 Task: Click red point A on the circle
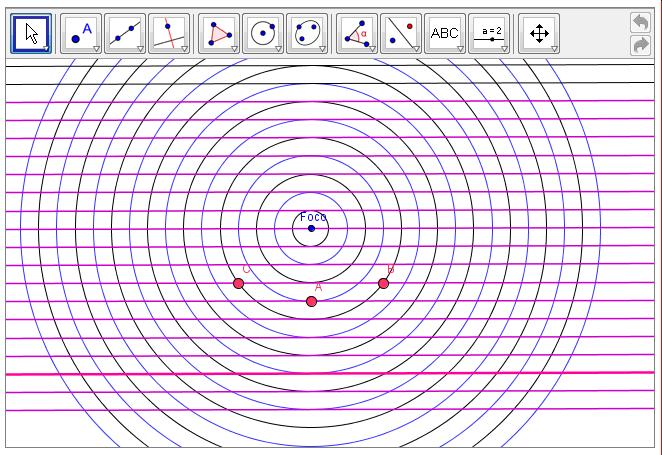coord(312,301)
